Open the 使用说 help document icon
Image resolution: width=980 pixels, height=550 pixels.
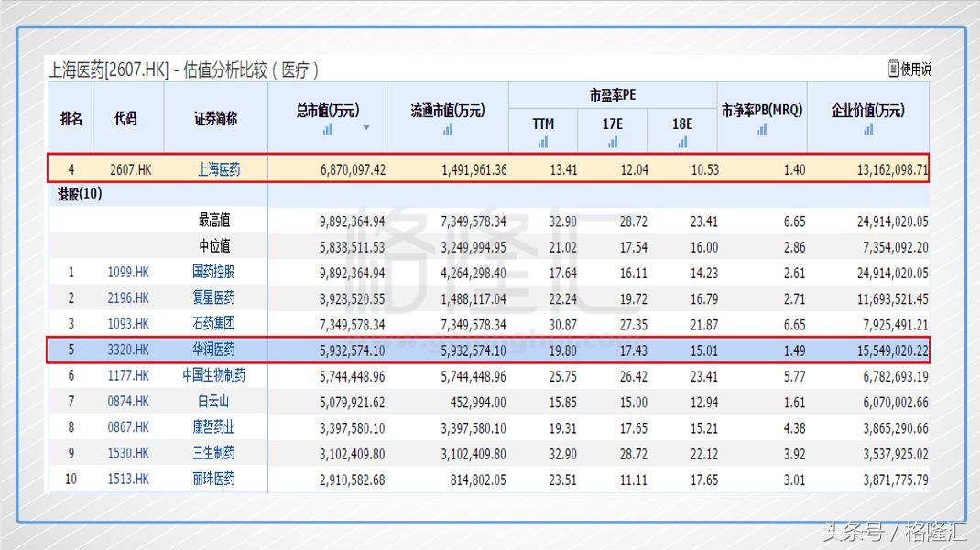click(894, 68)
